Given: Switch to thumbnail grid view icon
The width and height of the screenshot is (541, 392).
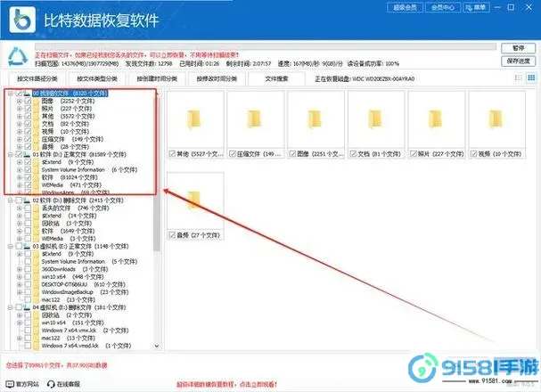Looking at the screenshot, I should pyautogui.click(x=531, y=78).
